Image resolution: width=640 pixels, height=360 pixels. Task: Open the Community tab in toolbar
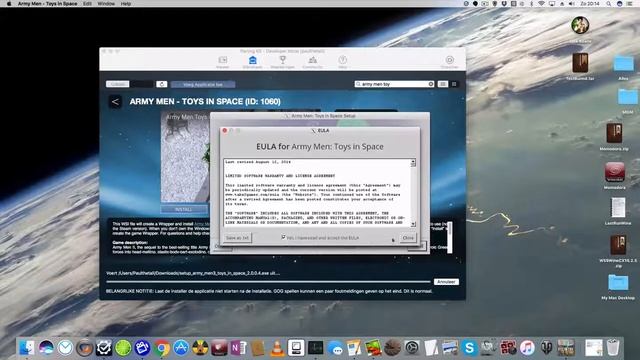(x=312, y=62)
